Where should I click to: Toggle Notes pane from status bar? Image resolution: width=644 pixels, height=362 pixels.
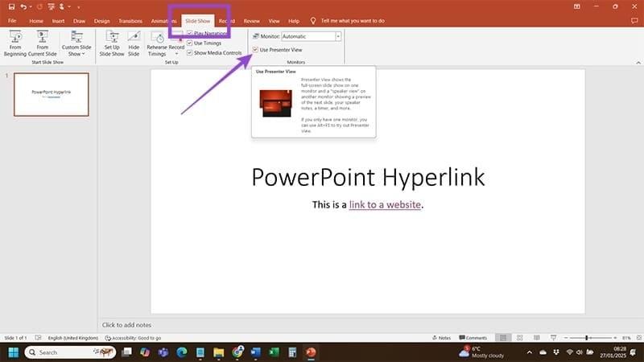[442, 338]
